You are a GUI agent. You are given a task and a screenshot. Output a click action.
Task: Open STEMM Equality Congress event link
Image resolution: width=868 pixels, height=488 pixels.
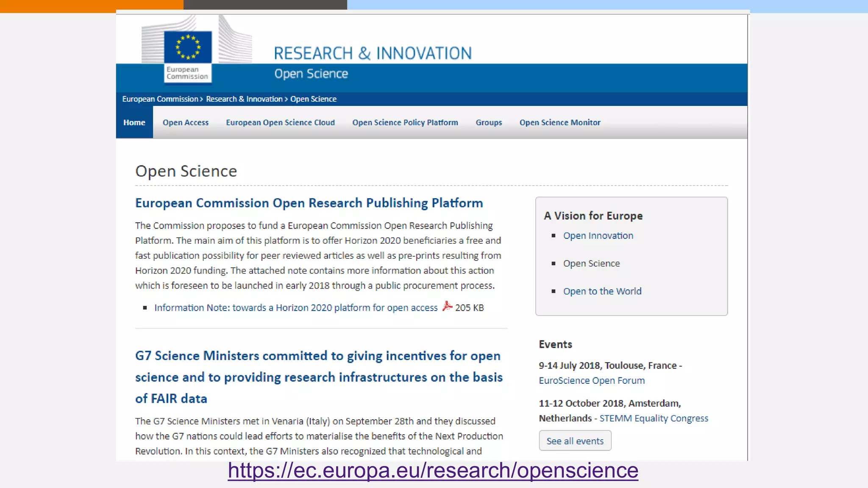[654, 418]
